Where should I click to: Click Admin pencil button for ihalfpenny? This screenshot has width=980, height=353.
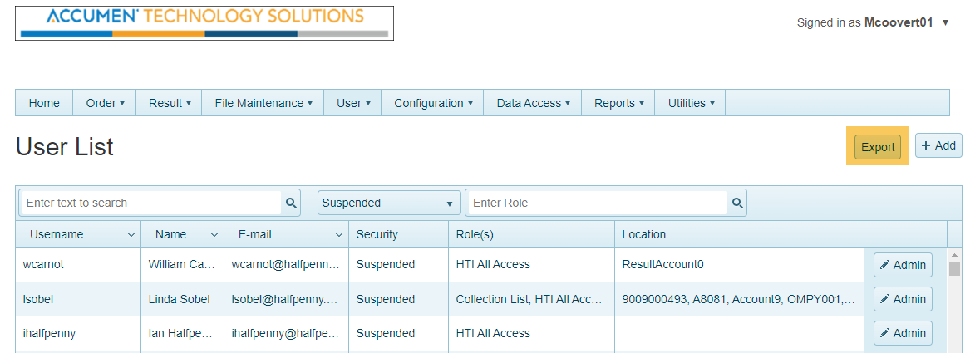tap(903, 333)
